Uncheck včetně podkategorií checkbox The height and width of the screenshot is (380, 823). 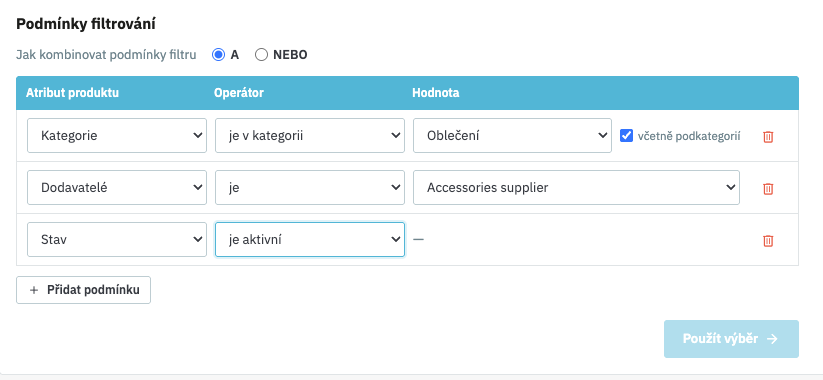point(626,135)
